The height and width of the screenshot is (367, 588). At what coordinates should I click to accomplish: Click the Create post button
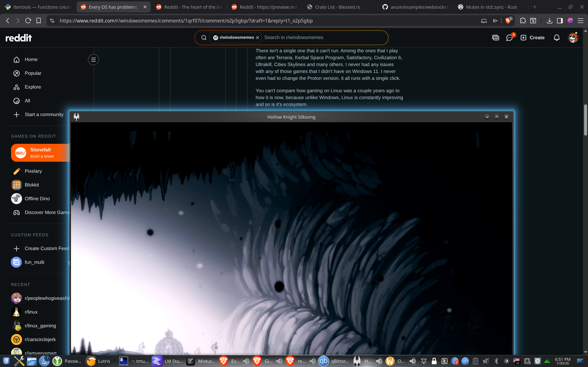coord(533,38)
